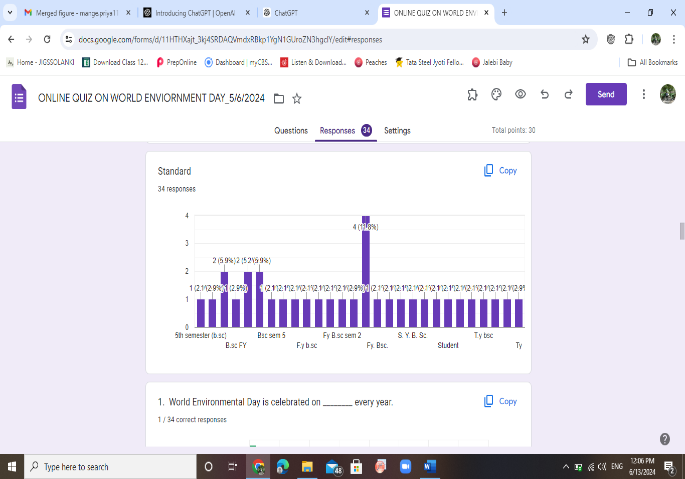Open the Settings tab
Viewport: 685px width, 479px height.
click(397, 131)
